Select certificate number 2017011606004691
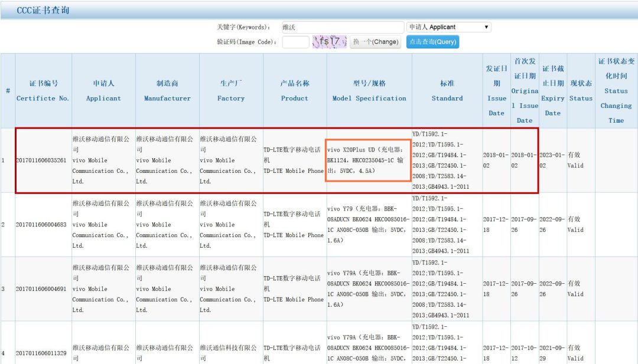The image size is (638, 364). 41,289
